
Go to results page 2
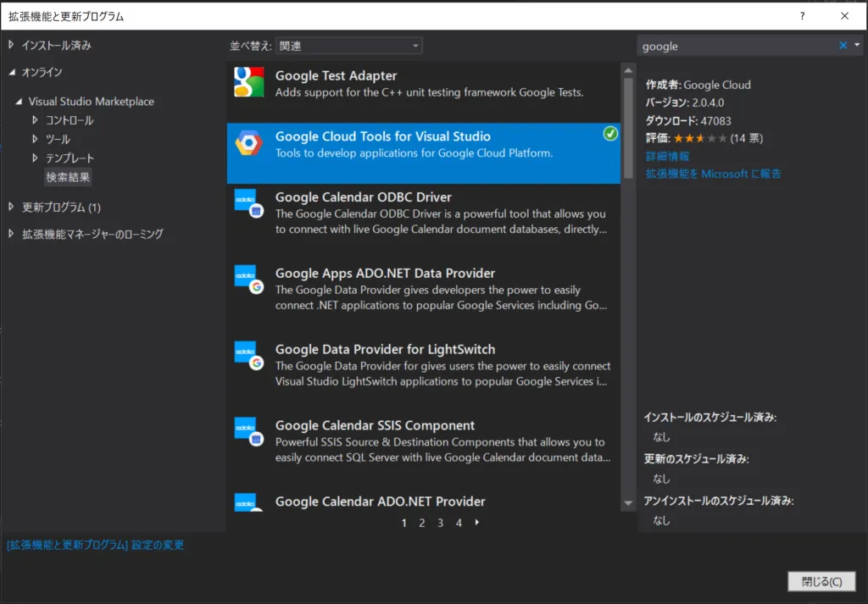(x=422, y=523)
